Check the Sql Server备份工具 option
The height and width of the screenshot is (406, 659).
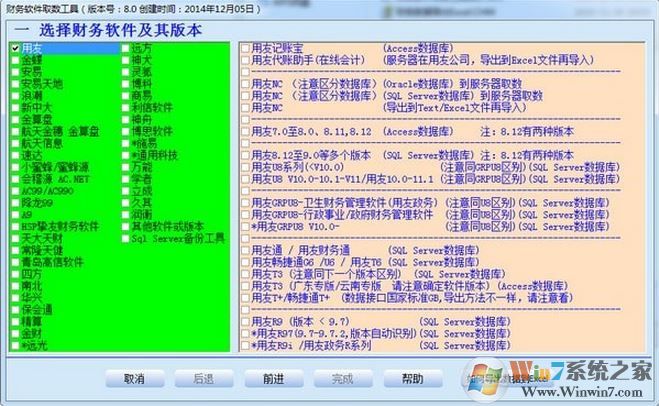point(125,239)
